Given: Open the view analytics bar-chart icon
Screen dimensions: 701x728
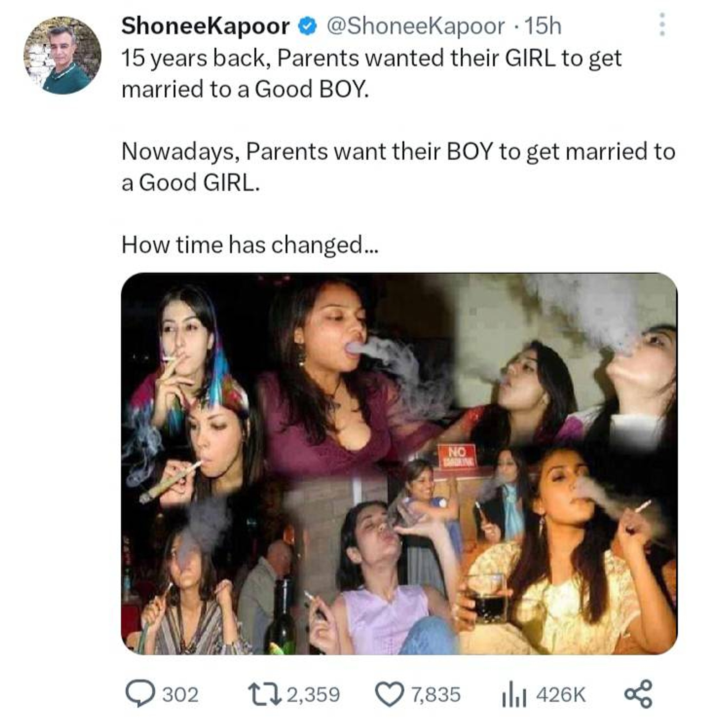Looking at the screenshot, I should [x=514, y=695].
